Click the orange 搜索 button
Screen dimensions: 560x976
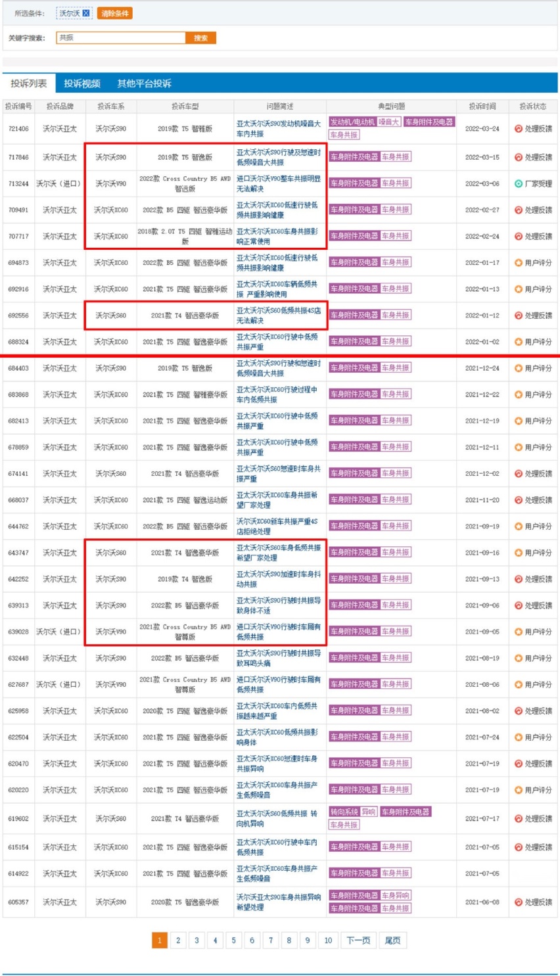[200, 38]
